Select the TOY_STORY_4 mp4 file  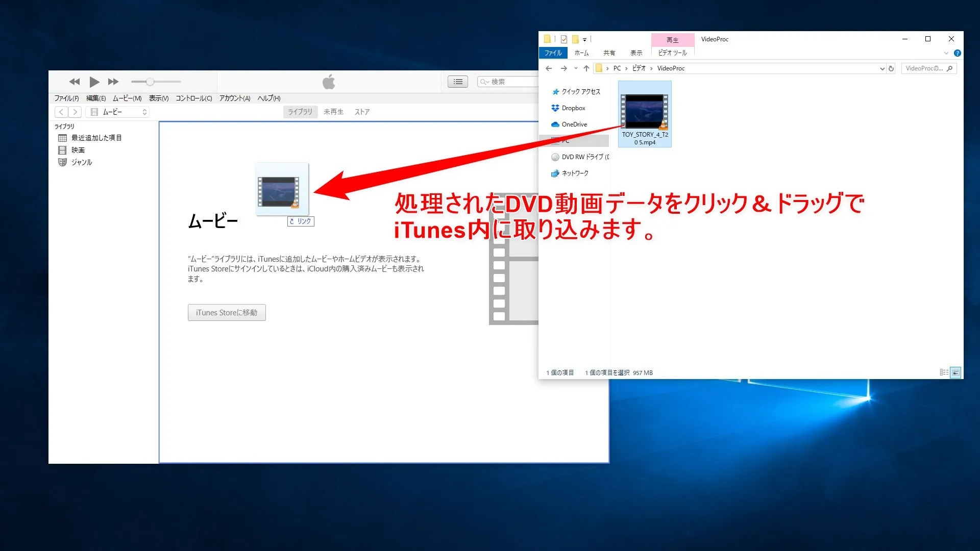click(645, 114)
